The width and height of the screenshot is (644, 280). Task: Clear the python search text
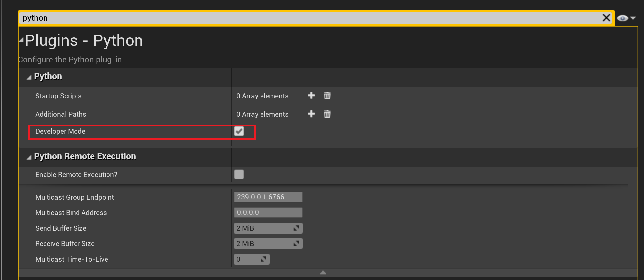(606, 18)
